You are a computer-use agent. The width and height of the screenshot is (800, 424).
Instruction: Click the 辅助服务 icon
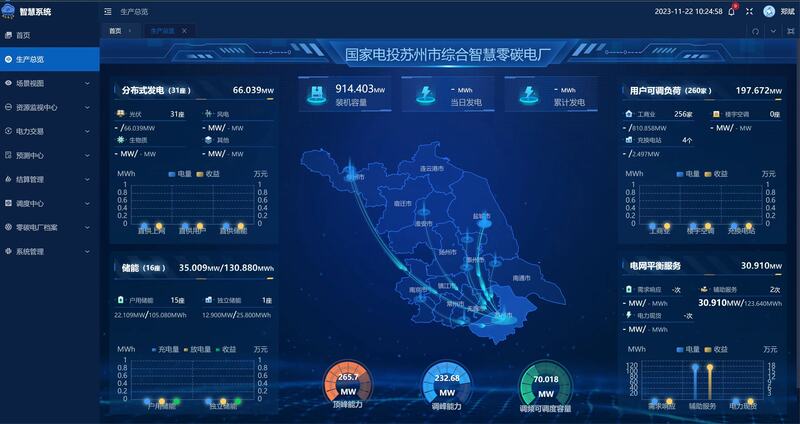[705, 289]
